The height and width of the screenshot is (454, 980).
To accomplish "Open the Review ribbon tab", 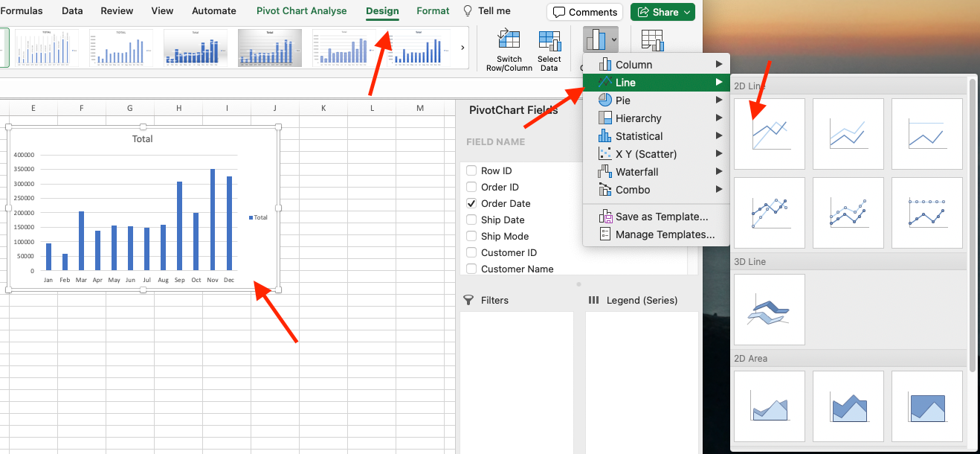I will pos(117,11).
